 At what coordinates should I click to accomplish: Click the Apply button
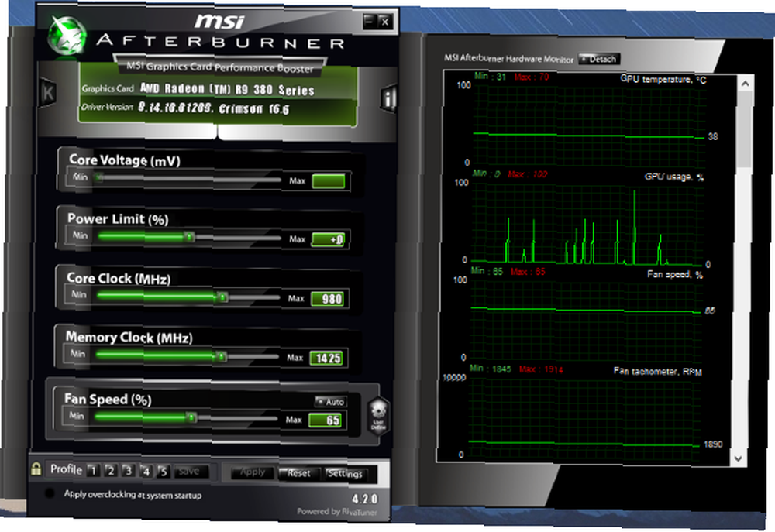click(253, 472)
